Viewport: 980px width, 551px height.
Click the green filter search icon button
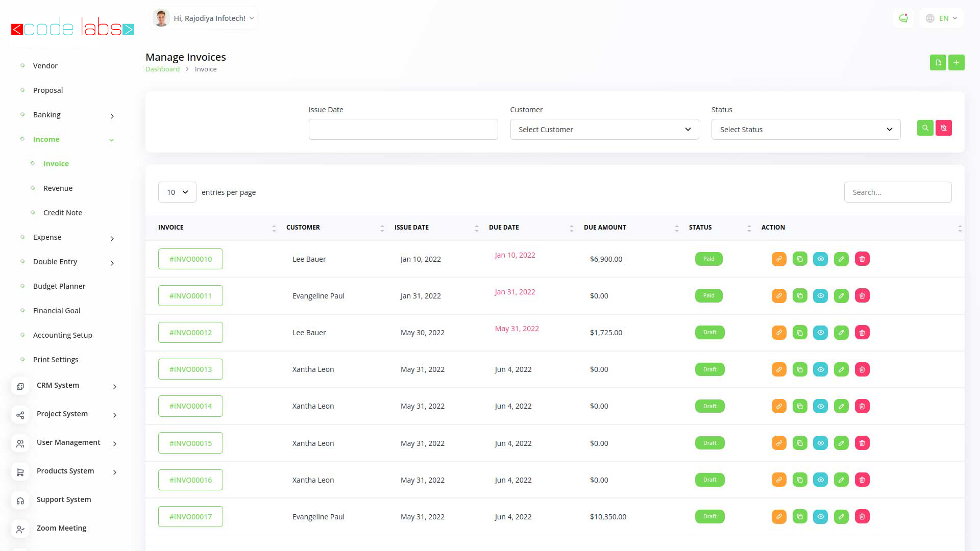[x=925, y=128]
